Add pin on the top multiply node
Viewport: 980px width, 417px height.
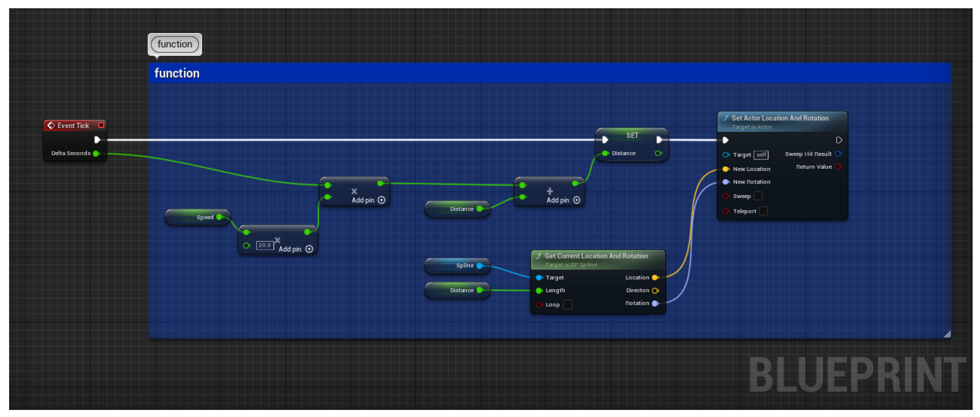381,200
